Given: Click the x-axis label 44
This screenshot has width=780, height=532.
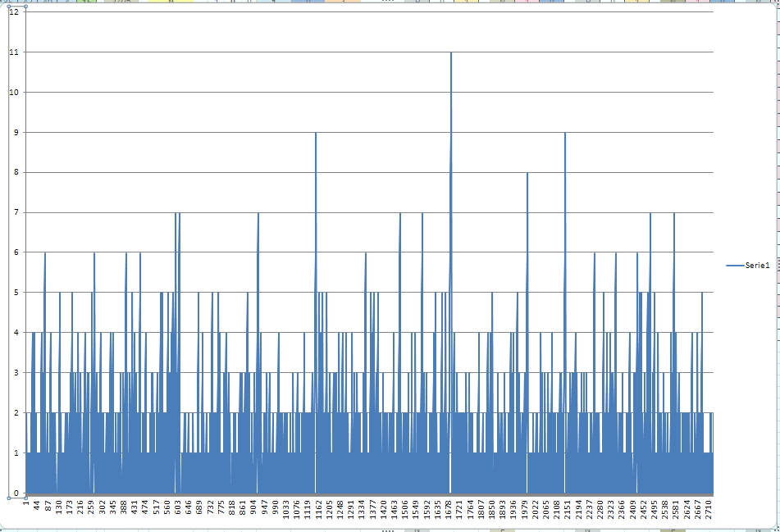Looking at the screenshot, I should click(37, 505).
